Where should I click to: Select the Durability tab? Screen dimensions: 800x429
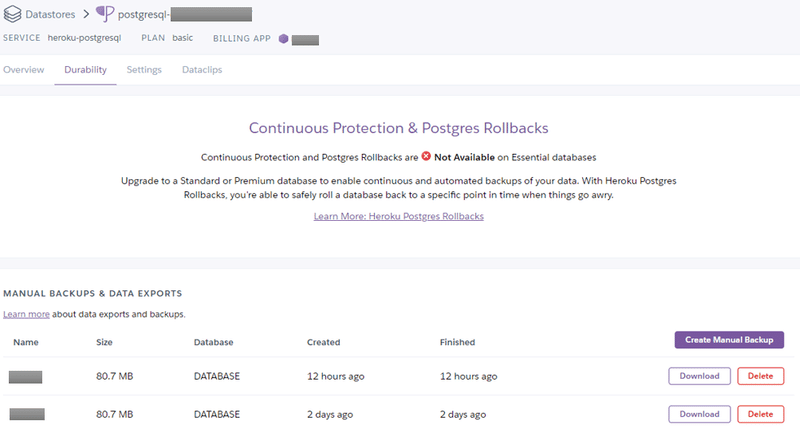coord(86,70)
